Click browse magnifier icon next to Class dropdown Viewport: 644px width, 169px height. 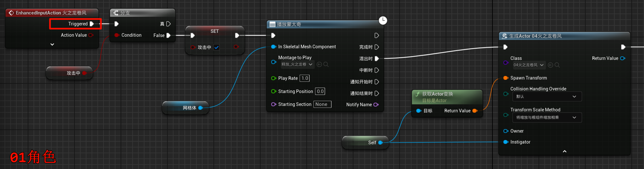tap(557, 65)
